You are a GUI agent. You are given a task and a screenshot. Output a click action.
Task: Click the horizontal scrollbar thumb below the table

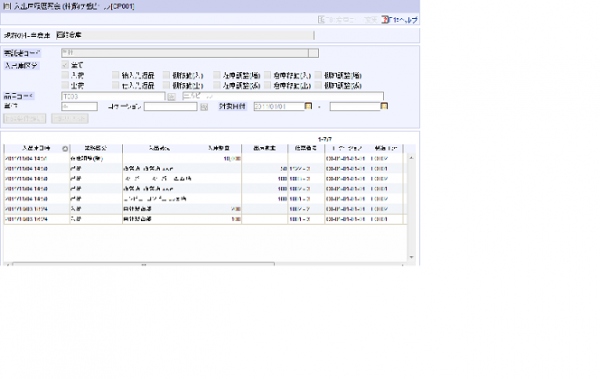143,264
